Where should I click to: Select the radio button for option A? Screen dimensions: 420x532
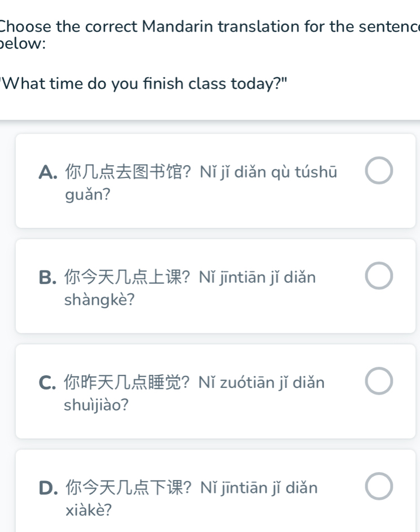378,171
